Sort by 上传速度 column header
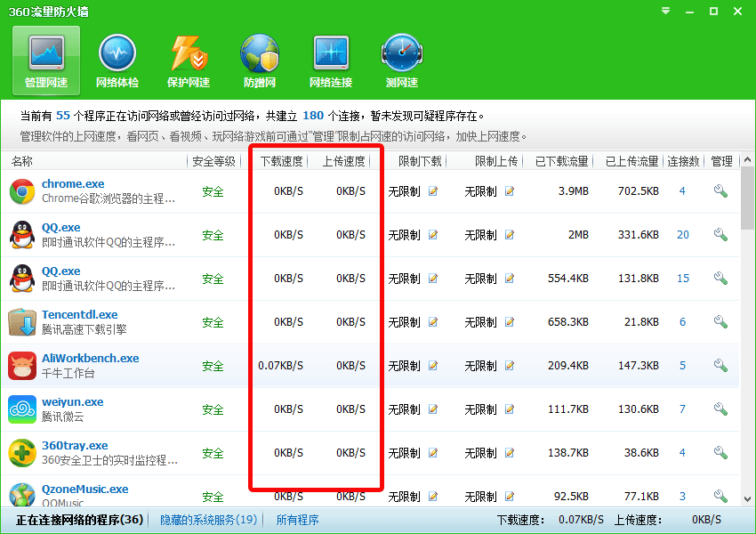Screen dimensions: 756x534 point(344,161)
